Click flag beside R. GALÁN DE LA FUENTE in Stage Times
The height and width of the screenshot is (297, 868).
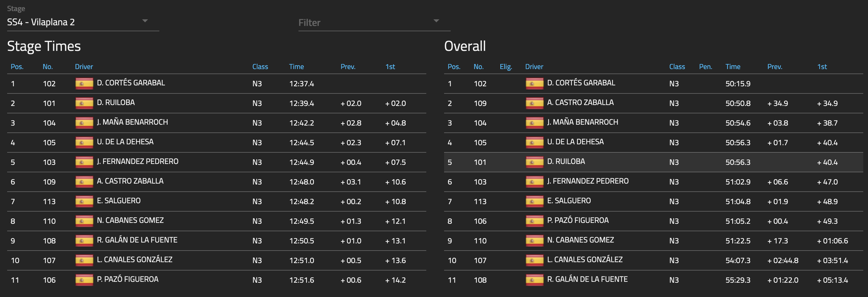[x=84, y=240]
